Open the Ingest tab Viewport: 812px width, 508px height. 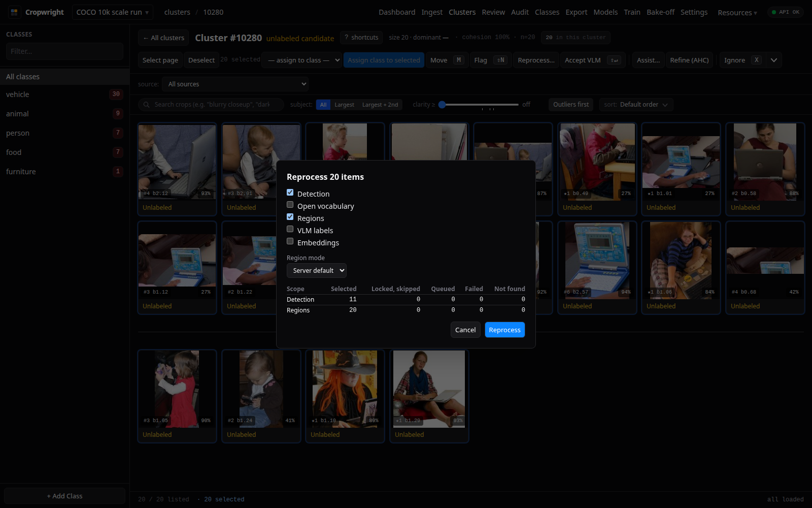[432, 12]
